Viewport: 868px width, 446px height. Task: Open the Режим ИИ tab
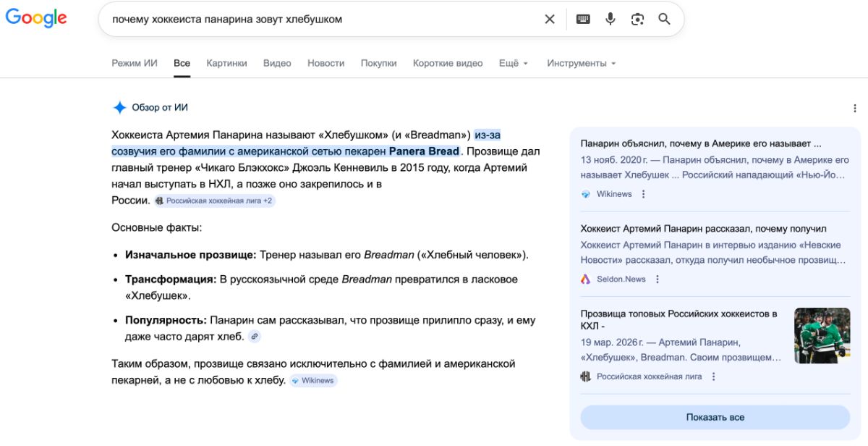pyautogui.click(x=134, y=63)
